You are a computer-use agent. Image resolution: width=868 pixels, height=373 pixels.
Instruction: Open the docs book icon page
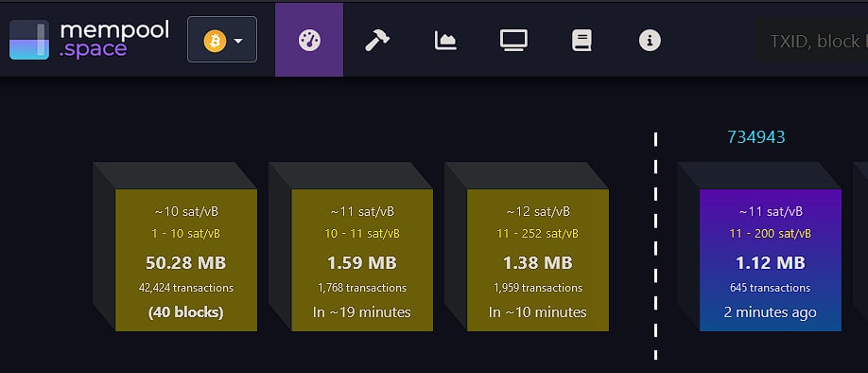coord(582,41)
